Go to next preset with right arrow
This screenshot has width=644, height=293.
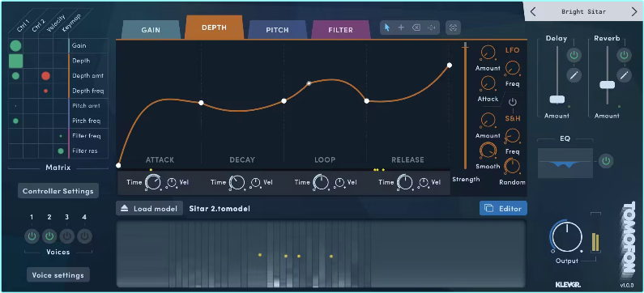click(634, 11)
